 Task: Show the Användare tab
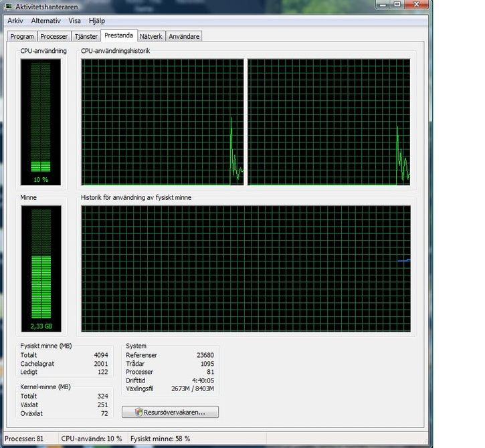(x=184, y=36)
